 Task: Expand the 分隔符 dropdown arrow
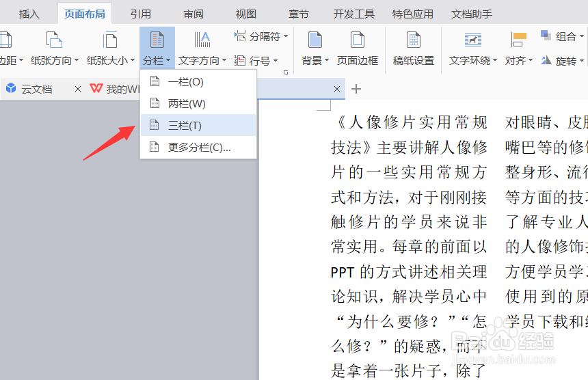286,36
